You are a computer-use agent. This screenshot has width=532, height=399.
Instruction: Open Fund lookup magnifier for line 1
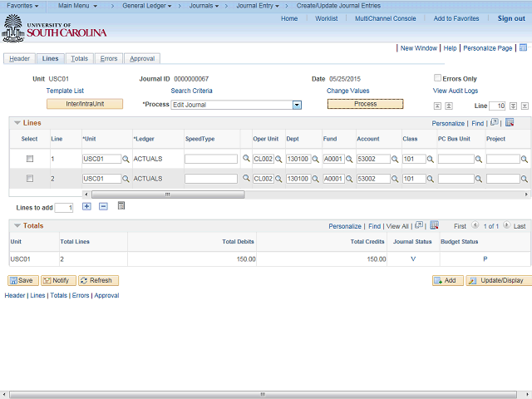click(349, 159)
